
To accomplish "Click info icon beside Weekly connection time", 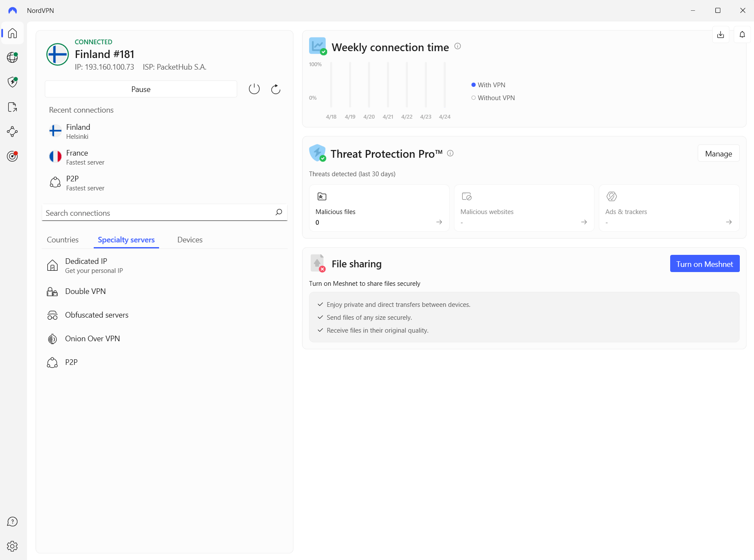I will point(458,46).
